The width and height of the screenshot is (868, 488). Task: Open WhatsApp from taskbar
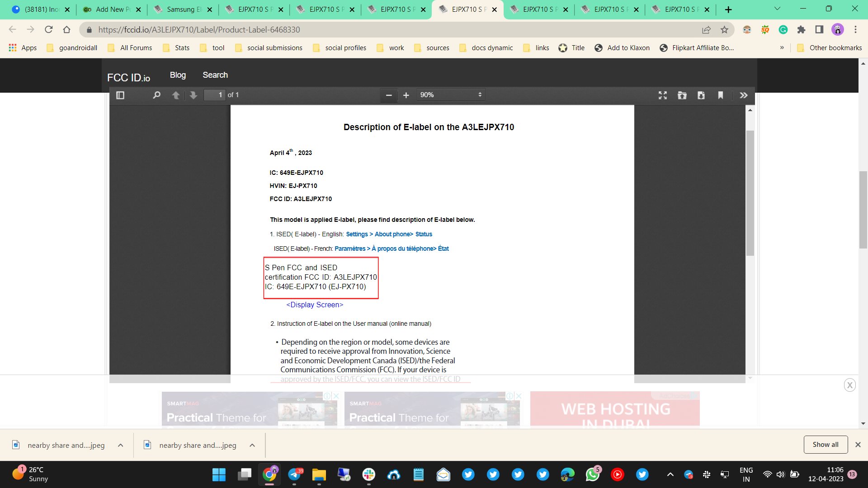[x=593, y=474]
